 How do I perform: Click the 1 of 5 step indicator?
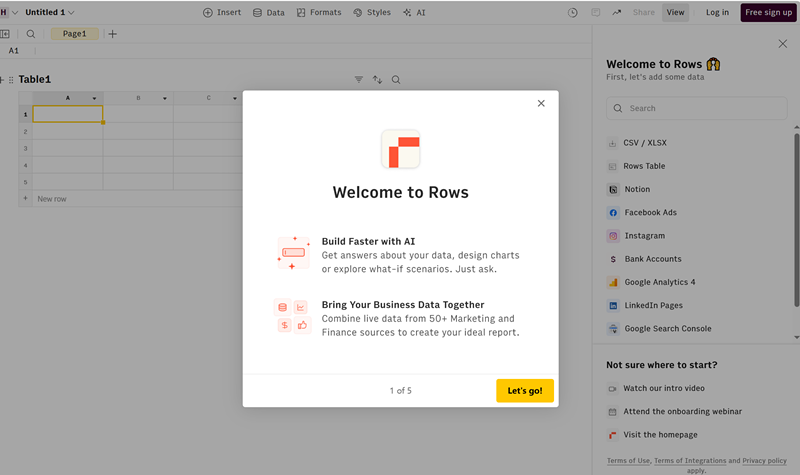click(x=401, y=391)
